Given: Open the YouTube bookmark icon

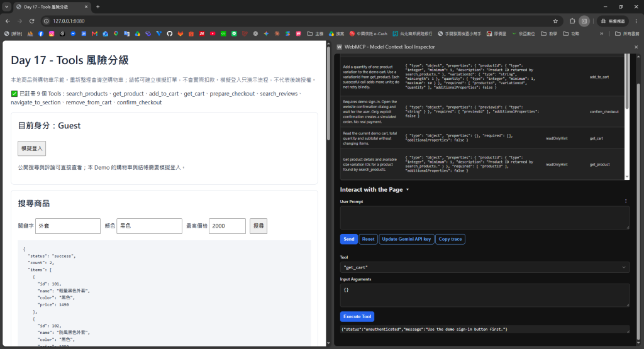Looking at the screenshot, I should point(213,34).
